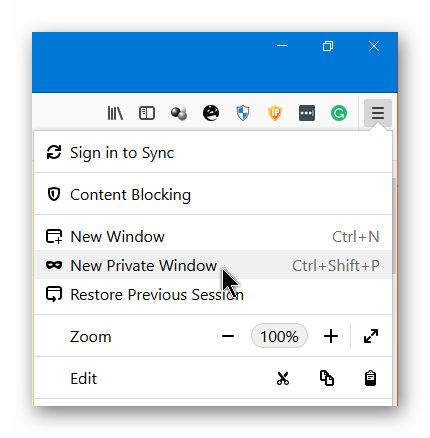The height and width of the screenshot is (438, 430).
Task: Open the orange IP shield extension
Action: pyautogui.click(x=275, y=113)
